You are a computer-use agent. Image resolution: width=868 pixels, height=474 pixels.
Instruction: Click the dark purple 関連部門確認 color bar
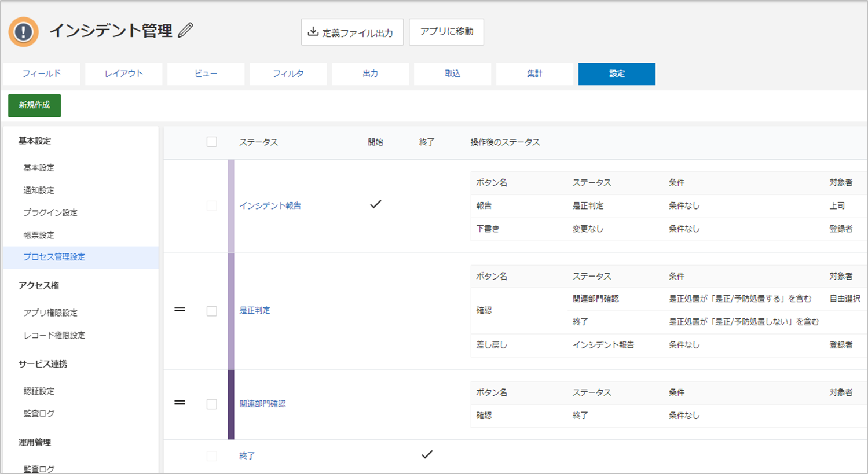(231, 405)
